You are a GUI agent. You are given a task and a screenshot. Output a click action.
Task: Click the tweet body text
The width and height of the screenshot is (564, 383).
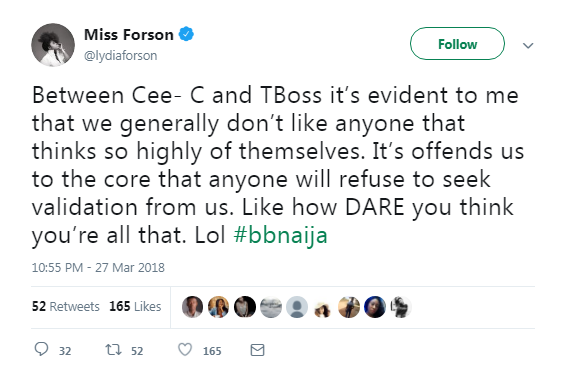point(278,165)
